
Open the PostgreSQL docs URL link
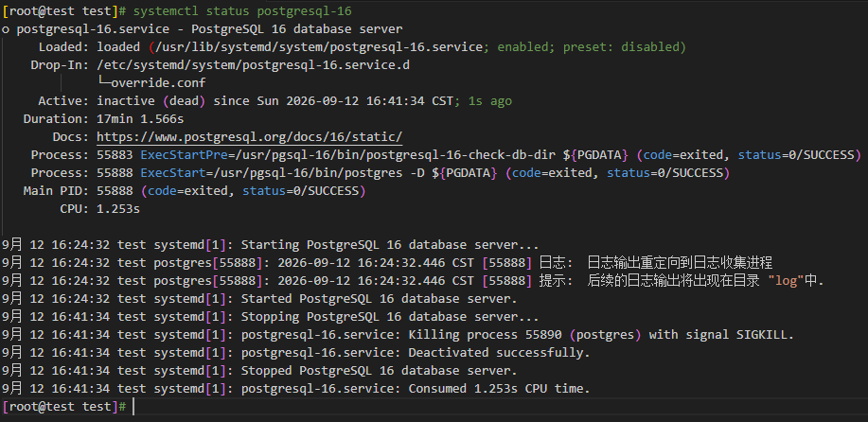tap(250, 136)
